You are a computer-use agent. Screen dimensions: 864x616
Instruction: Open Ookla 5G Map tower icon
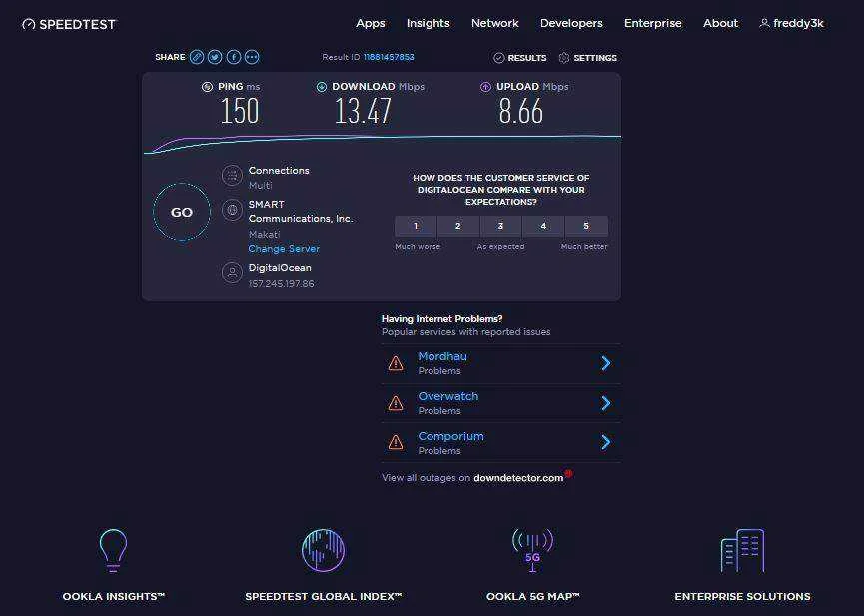pyautogui.click(x=532, y=550)
